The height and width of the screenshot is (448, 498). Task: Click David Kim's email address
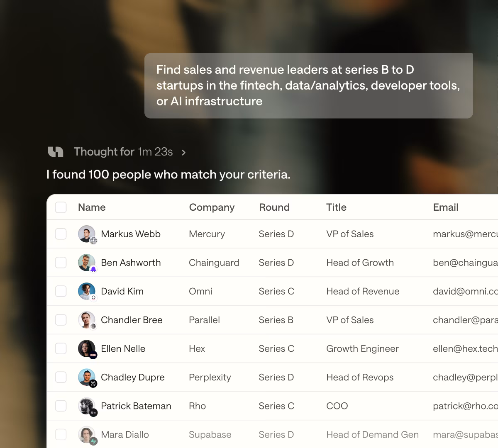pos(465,291)
